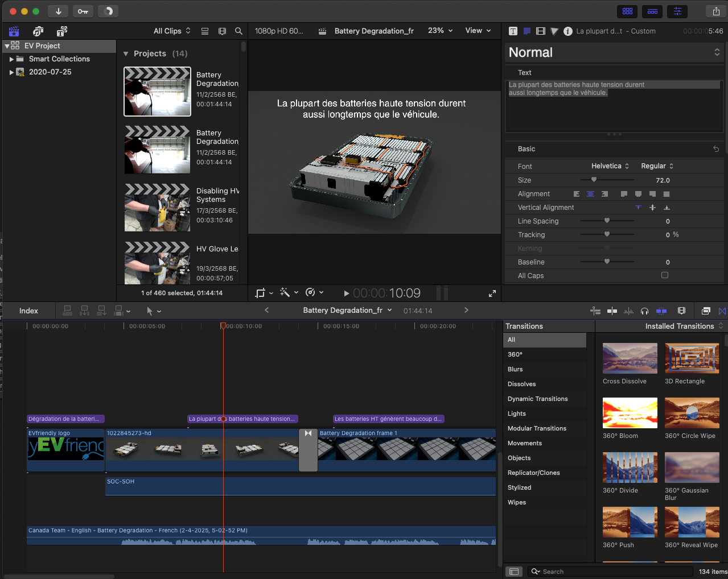Open the retiming speed menu

point(314,293)
